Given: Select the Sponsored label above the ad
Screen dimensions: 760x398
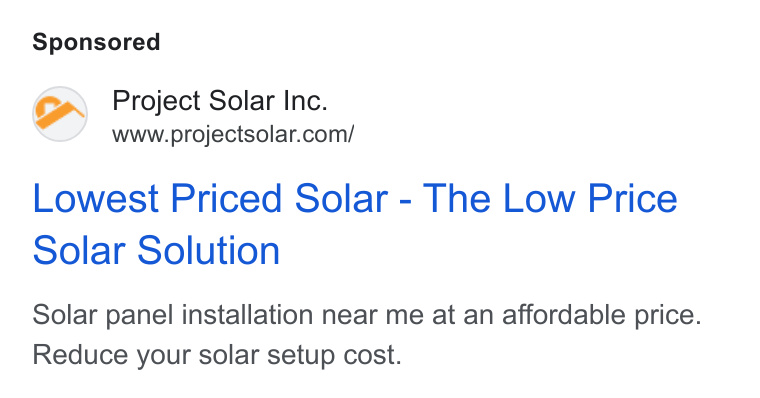Looking at the screenshot, I should [x=96, y=42].
